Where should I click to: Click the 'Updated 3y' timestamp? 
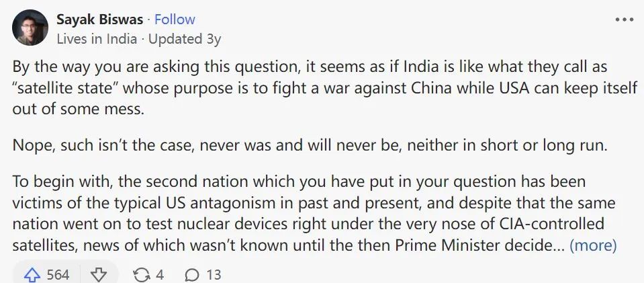pos(185,38)
